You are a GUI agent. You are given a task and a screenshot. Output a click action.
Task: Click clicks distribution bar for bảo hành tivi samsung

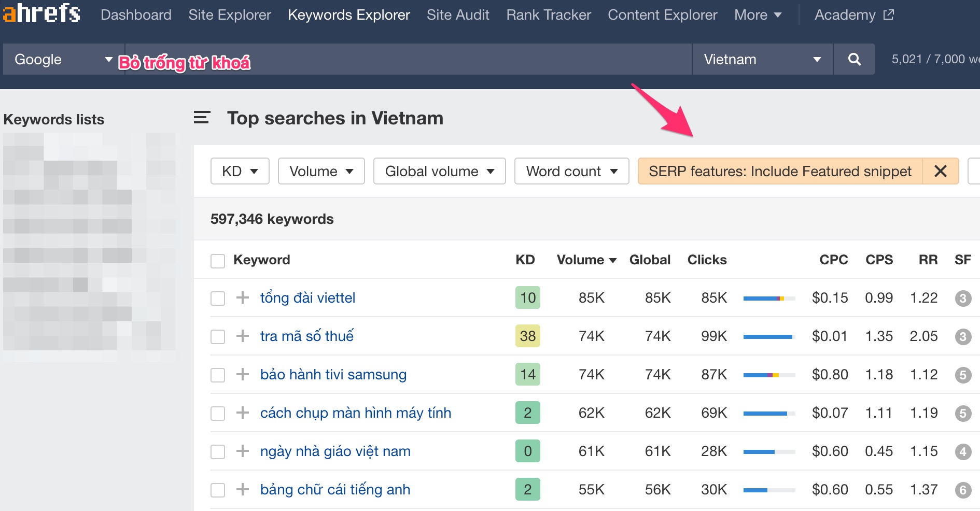[769, 375]
